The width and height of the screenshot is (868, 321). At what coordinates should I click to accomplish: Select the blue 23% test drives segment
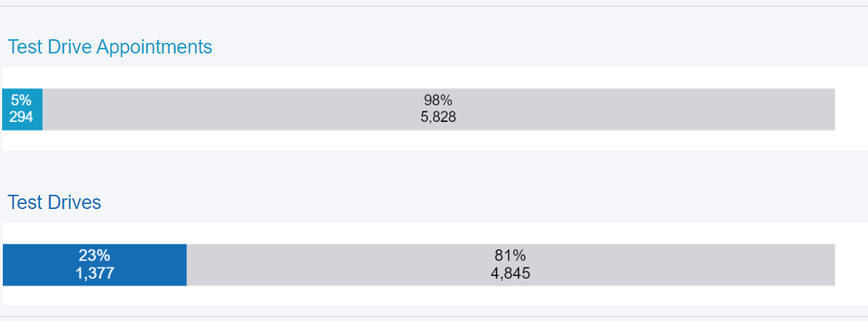click(94, 265)
